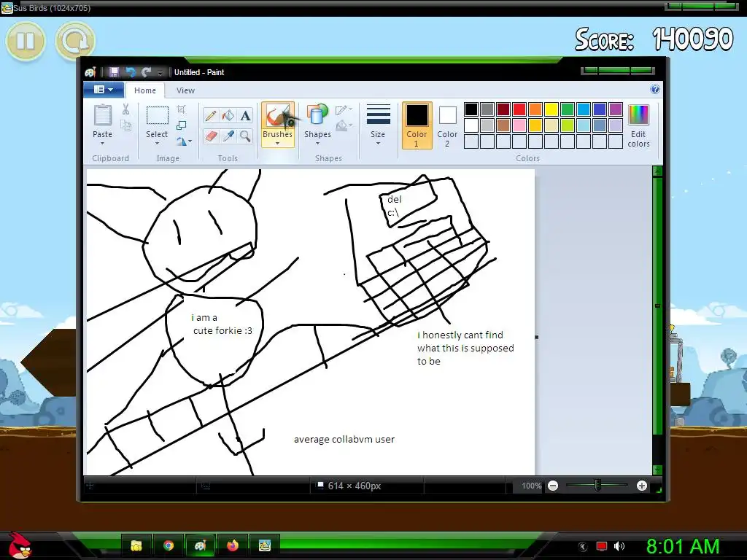Image resolution: width=747 pixels, height=560 pixels.
Task: Switch to the View ribbon tab
Action: coord(185,90)
